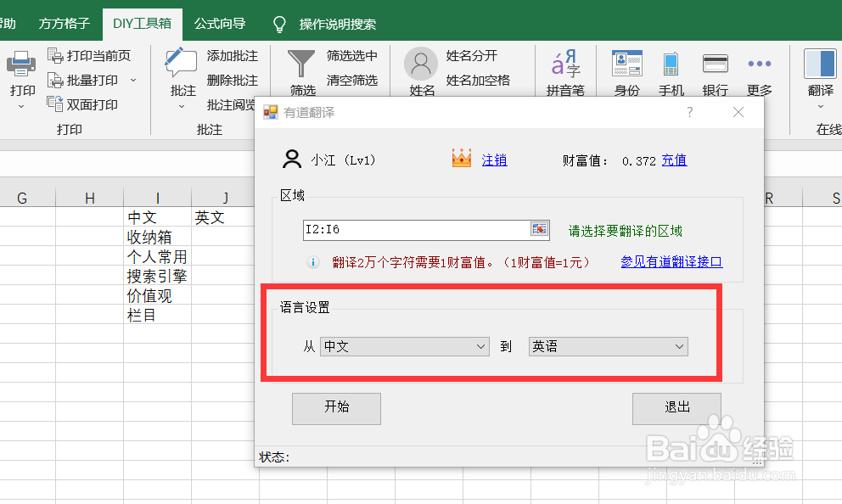Select cell containing 栏目
The width and height of the screenshot is (842, 504).
[157, 315]
